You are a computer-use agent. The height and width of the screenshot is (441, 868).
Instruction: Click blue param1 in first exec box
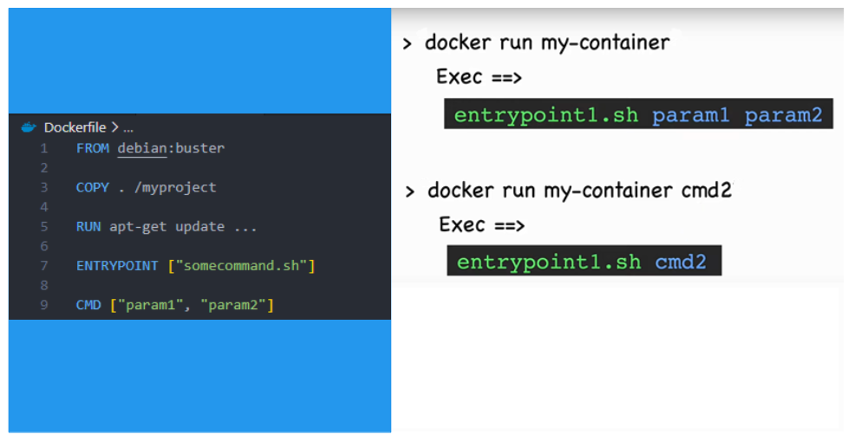tap(690, 115)
